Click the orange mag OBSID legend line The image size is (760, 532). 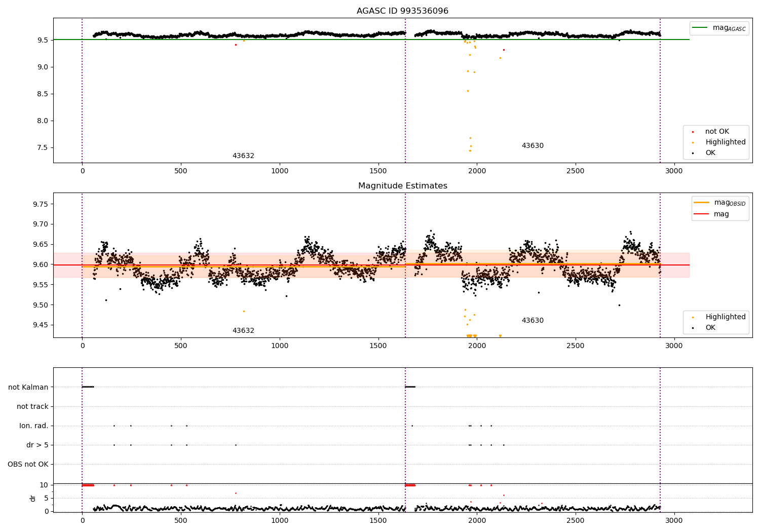coord(701,203)
